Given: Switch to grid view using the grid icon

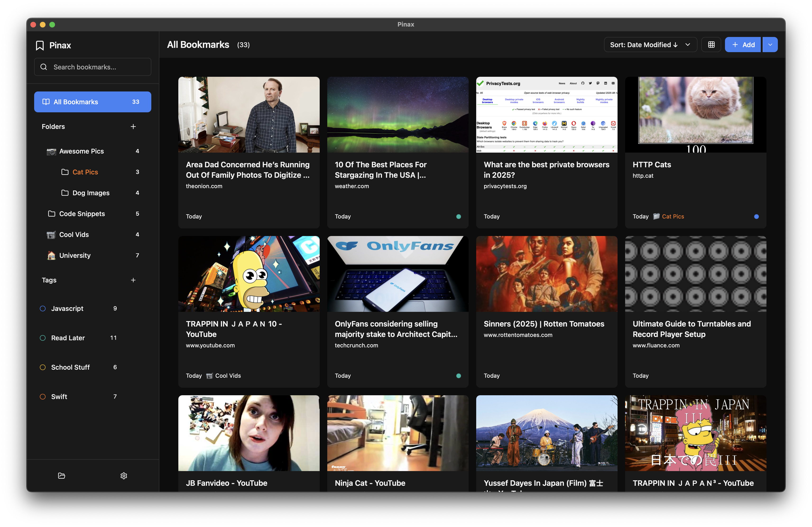Looking at the screenshot, I should [711, 44].
